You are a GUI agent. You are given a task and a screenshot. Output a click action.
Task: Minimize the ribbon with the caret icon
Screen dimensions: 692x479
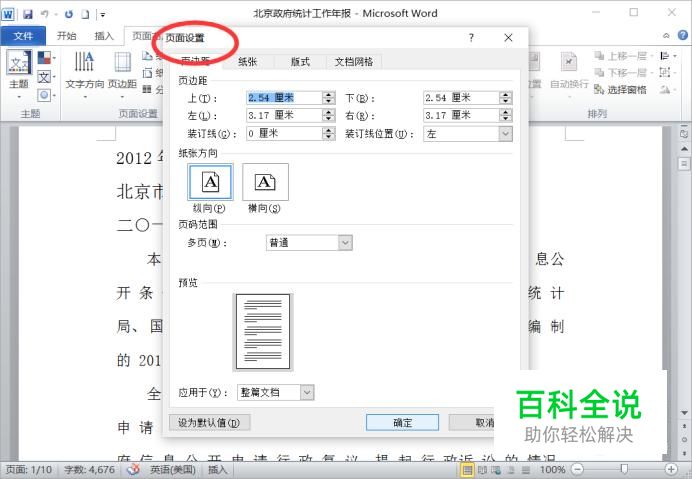click(666, 36)
